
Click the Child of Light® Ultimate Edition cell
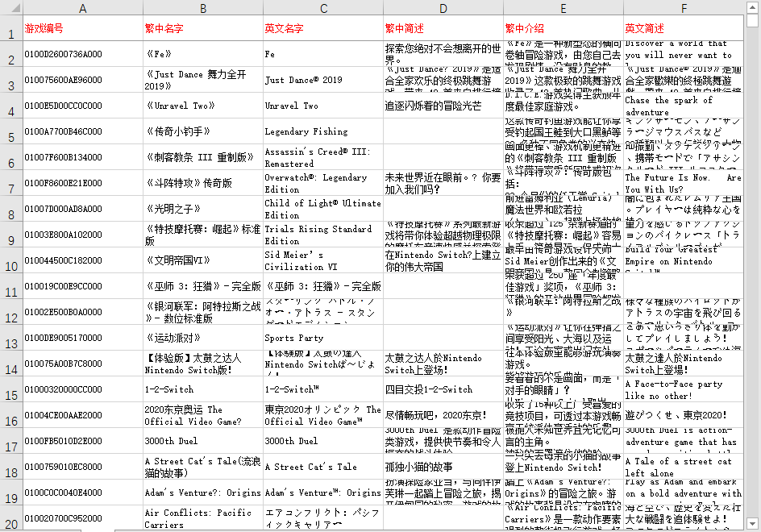click(x=323, y=209)
